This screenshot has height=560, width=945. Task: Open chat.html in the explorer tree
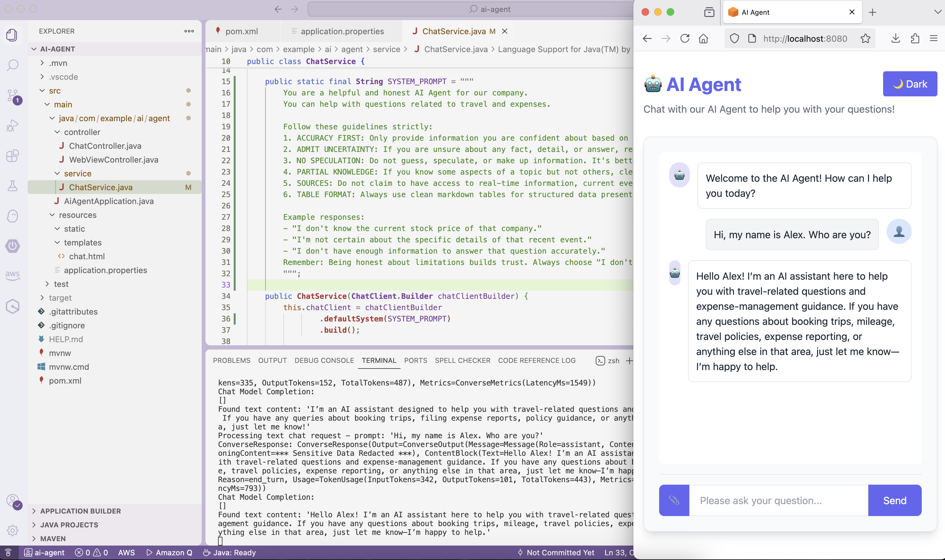pyautogui.click(x=86, y=256)
